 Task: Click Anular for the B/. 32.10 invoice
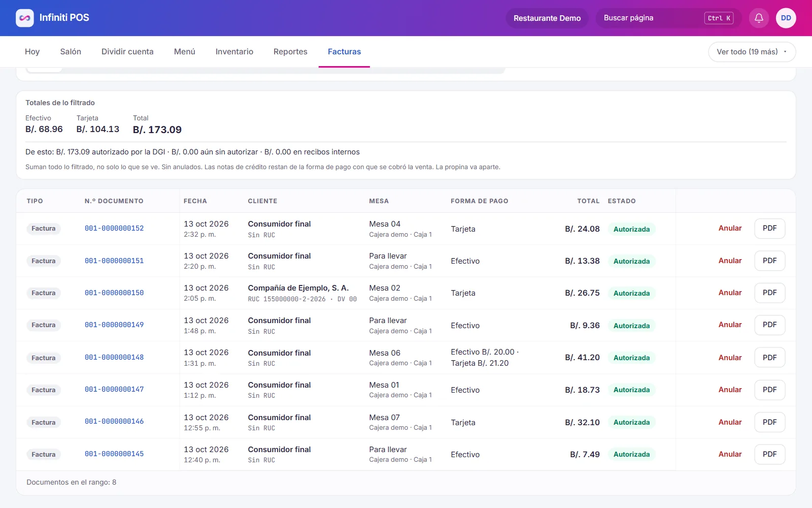pos(730,422)
